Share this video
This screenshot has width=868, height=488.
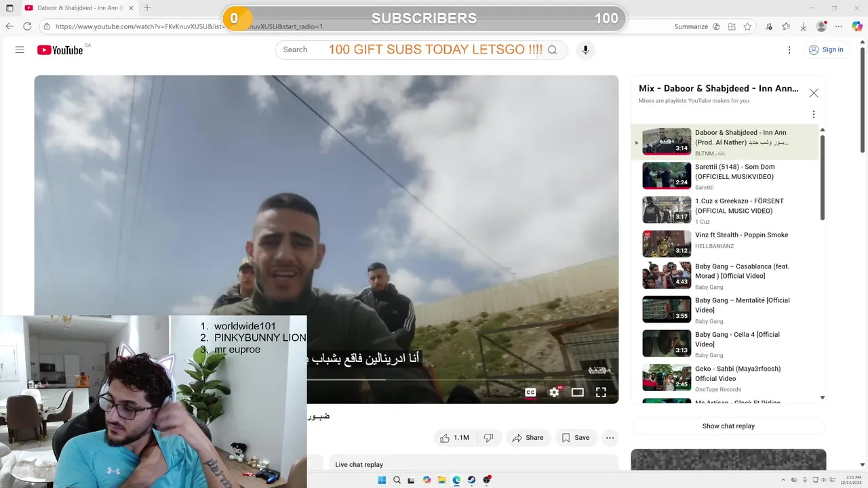coord(528,438)
